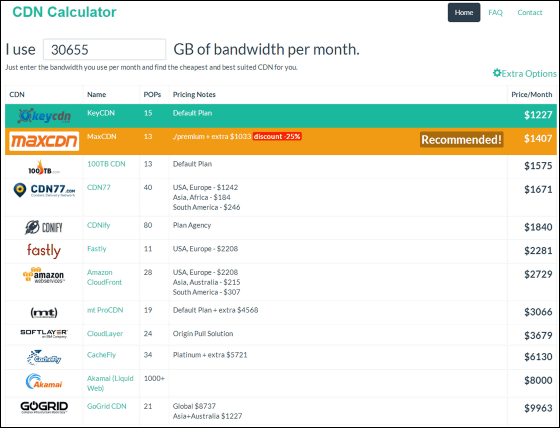Click the SoftLayer logo

pyautogui.click(x=44, y=334)
